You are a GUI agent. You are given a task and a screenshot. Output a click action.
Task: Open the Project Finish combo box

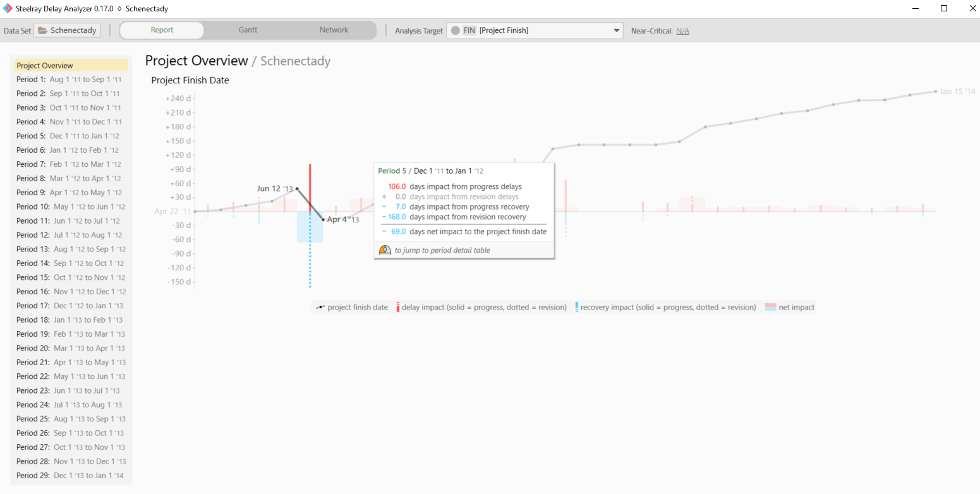535,30
